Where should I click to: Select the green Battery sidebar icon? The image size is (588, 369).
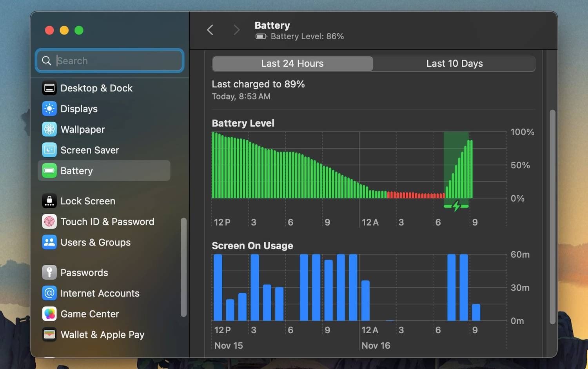[49, 171]
